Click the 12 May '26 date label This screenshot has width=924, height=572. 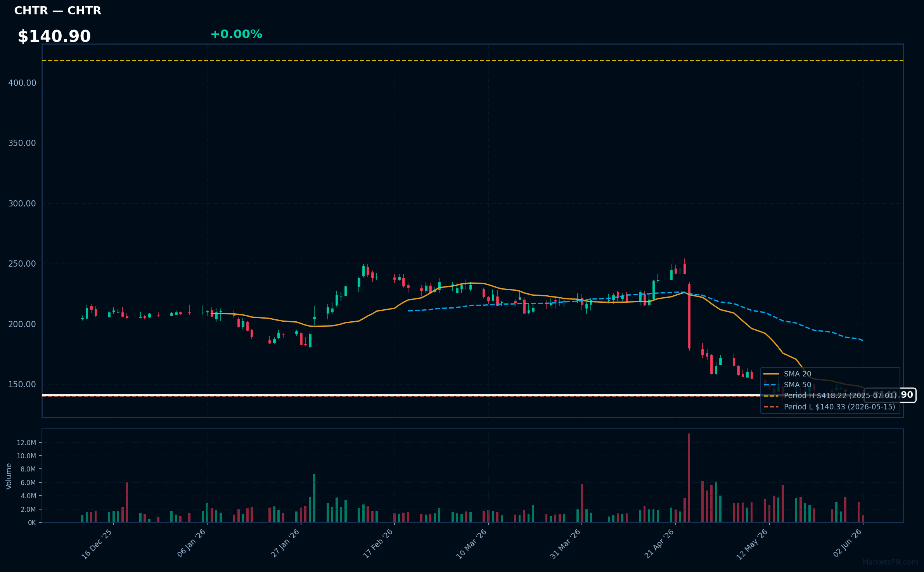(x=752, y=544)
